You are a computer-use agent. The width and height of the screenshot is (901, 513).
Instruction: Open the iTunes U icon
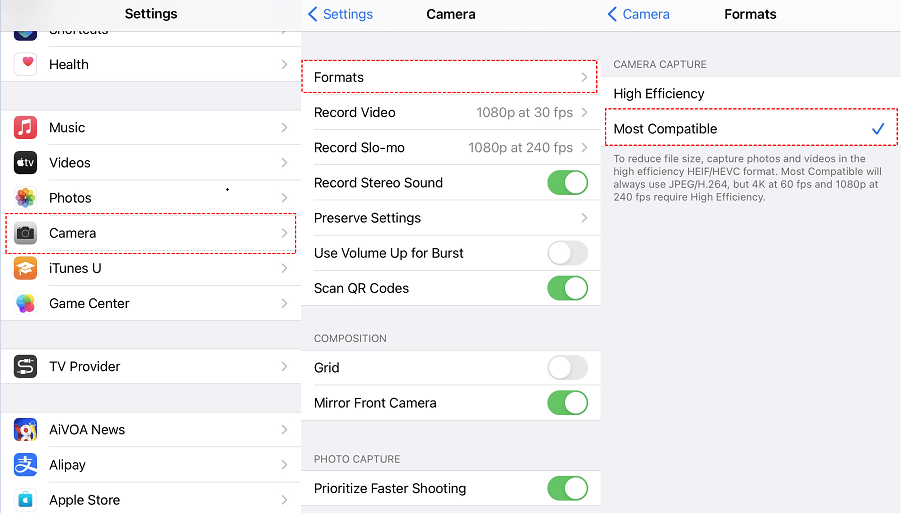click(x=26, y=268)
